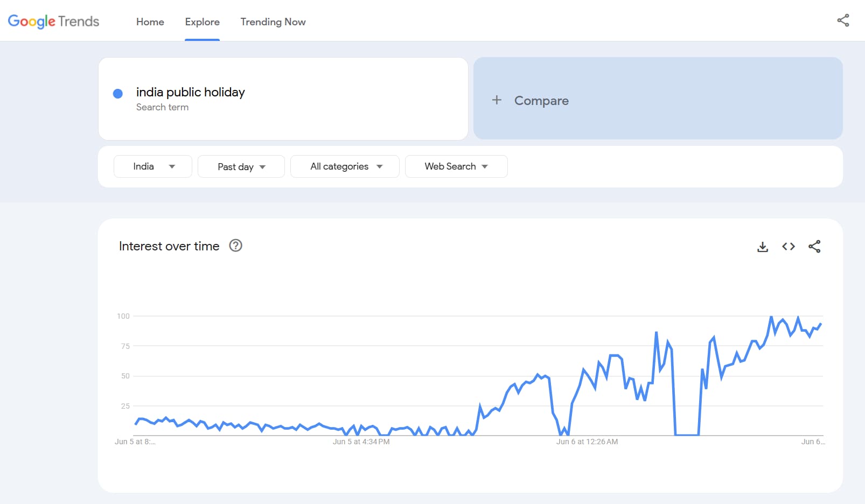The width and height of the screenshot is (865, 504).
Task: Click the share icon in top header
Action: (x=843, y=20)
